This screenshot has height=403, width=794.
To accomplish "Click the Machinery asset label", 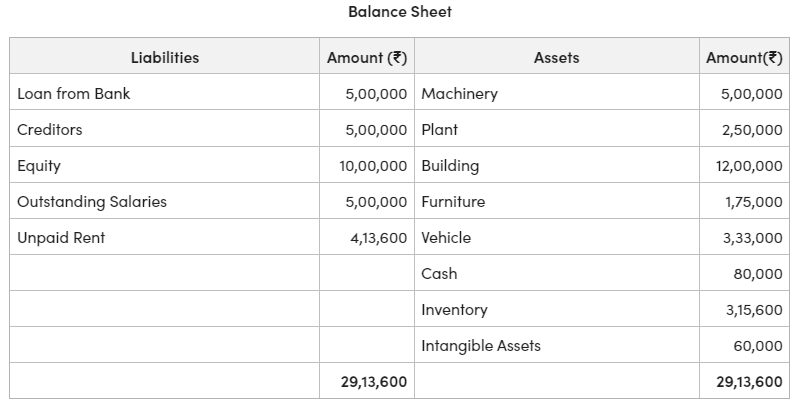I will point(459,94).
